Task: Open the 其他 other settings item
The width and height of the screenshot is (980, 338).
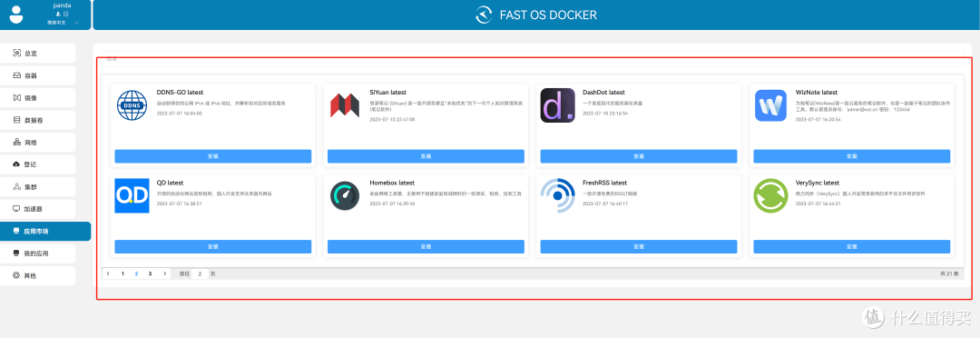Action: pos(37,275)
